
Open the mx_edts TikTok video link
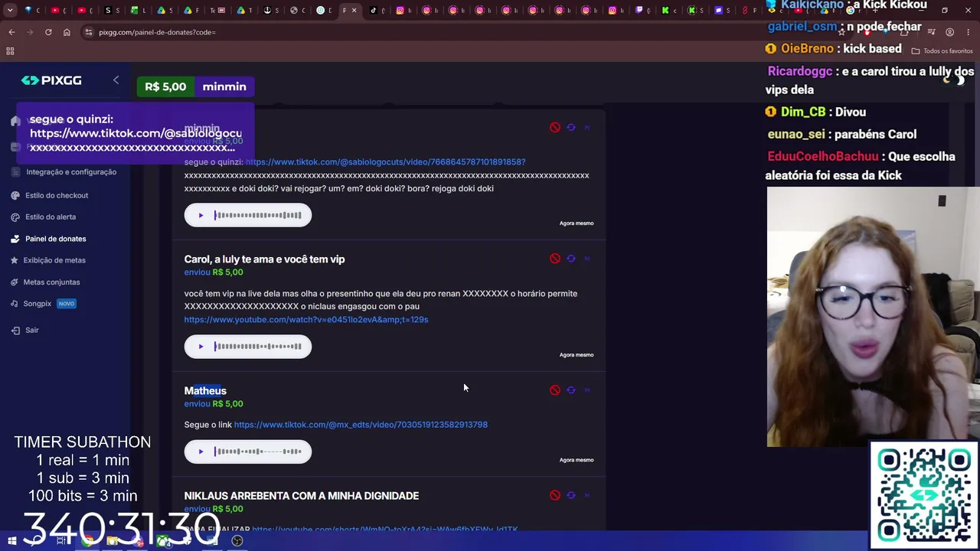point(361,425)
